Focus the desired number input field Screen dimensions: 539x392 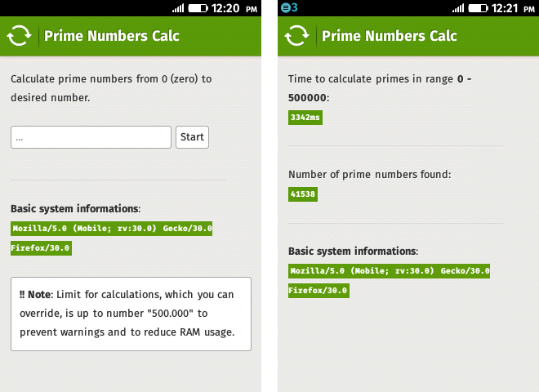click(91, 137)
